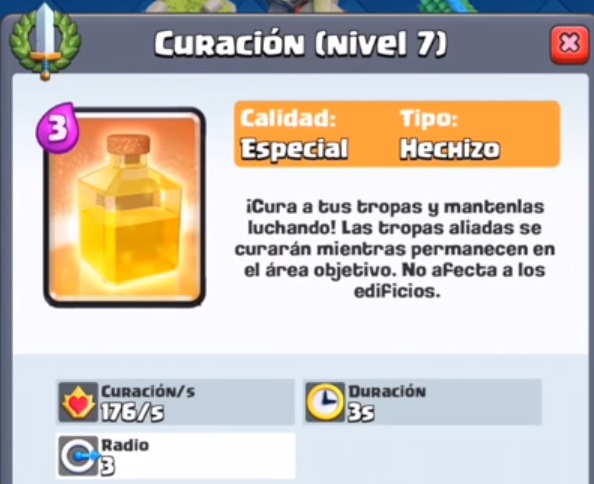Tap the purple elixir cost drop showing 3

point(57,128)
